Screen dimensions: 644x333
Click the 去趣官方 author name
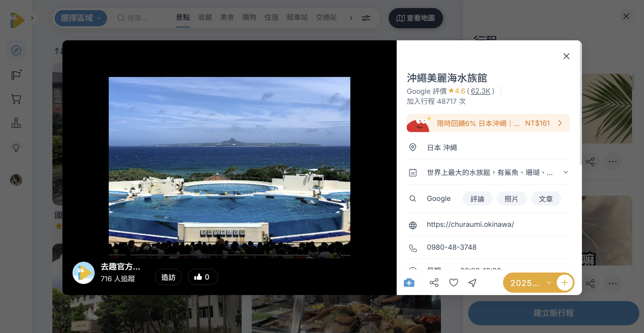click(x=120, y=267)
